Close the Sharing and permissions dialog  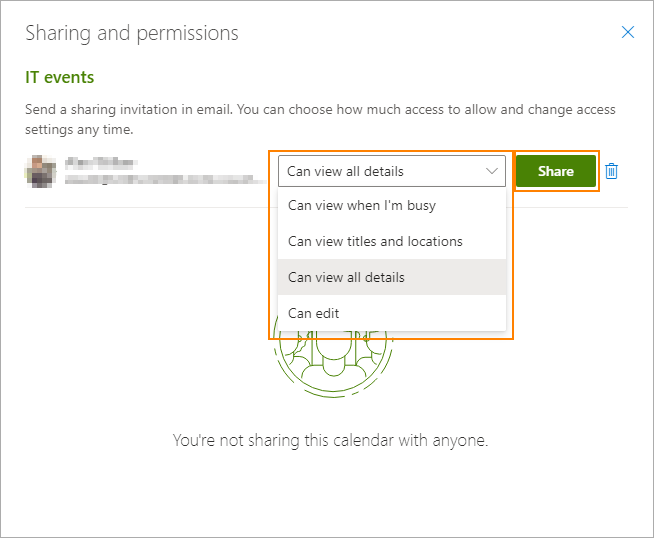tap(628, 32)
